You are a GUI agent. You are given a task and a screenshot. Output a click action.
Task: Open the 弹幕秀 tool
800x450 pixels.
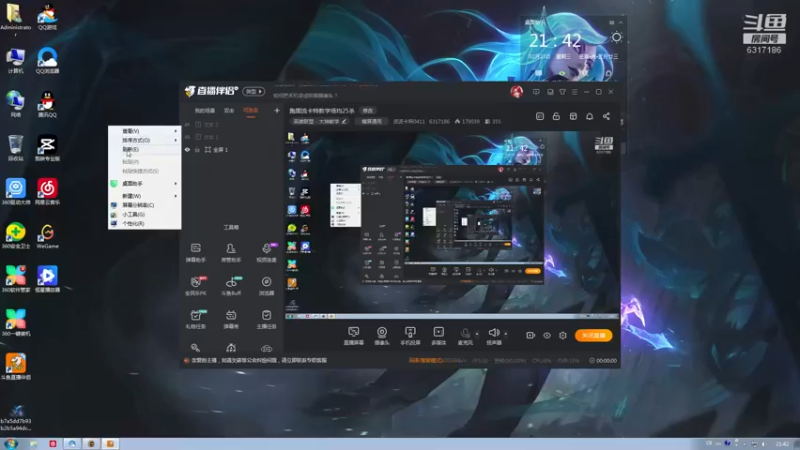231,319
